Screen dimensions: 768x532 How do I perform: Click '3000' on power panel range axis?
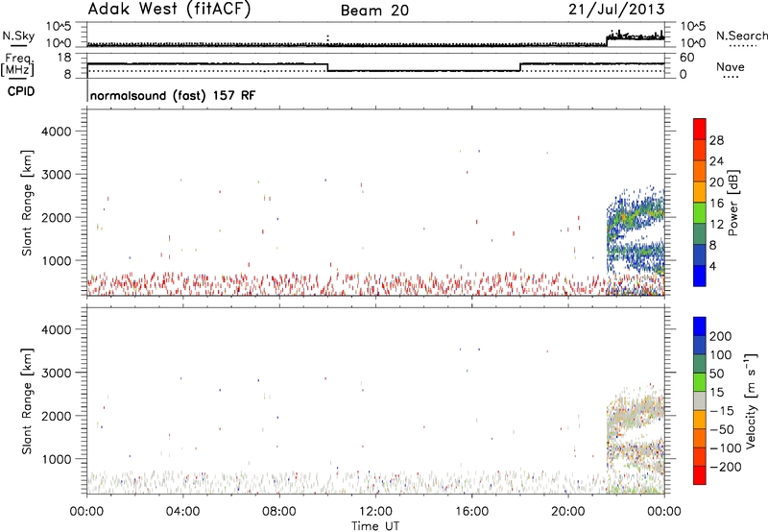(x=57, y=175)
